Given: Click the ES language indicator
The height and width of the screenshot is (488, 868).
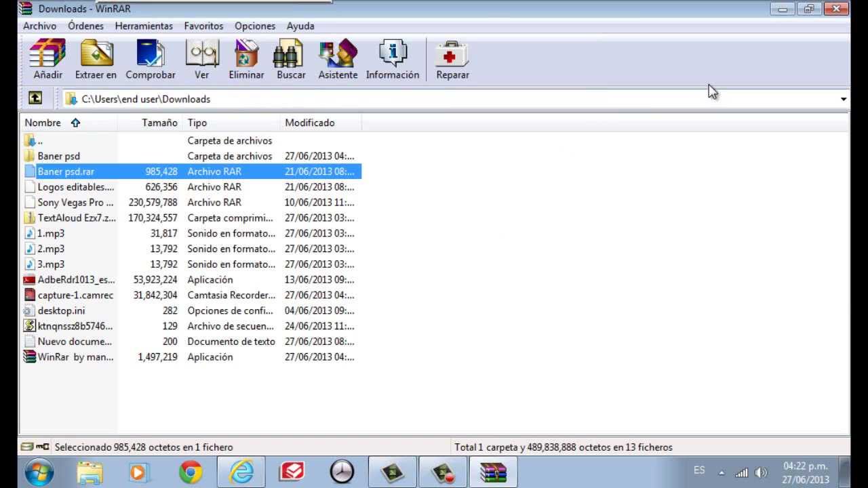Looking at the screenshot, I should coord(699,470).
